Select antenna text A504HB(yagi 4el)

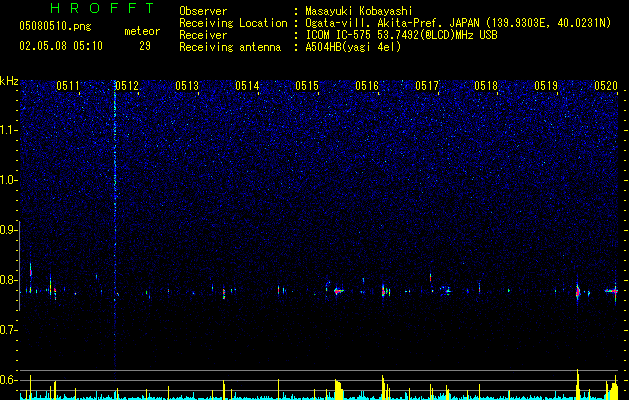(353, 47)
